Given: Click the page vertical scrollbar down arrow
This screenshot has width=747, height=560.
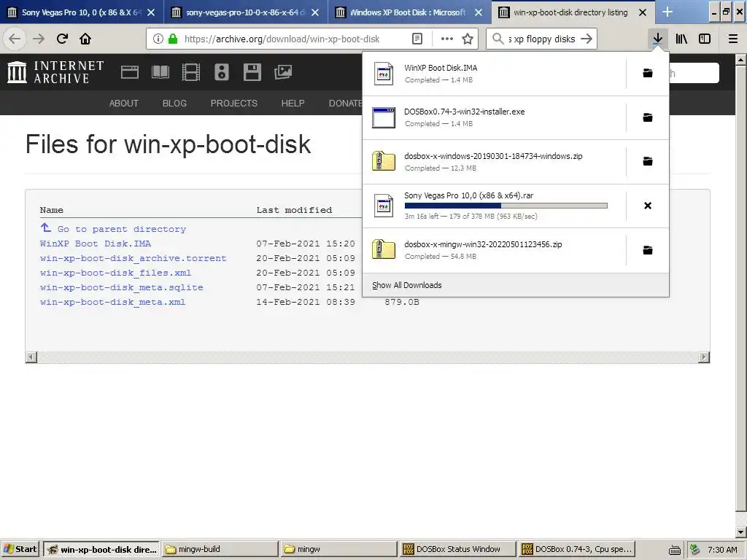Looking at the screenshot, I should pos(740,532).
